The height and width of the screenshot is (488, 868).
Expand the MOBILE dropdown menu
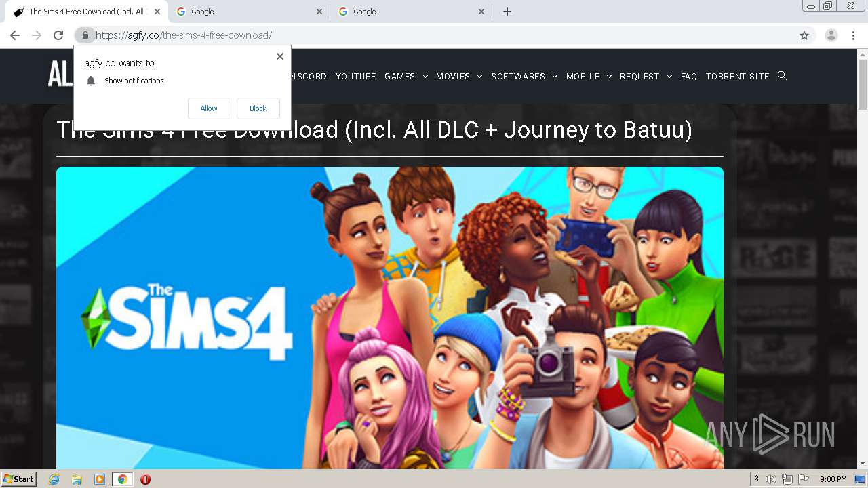(x=589, y=76)
